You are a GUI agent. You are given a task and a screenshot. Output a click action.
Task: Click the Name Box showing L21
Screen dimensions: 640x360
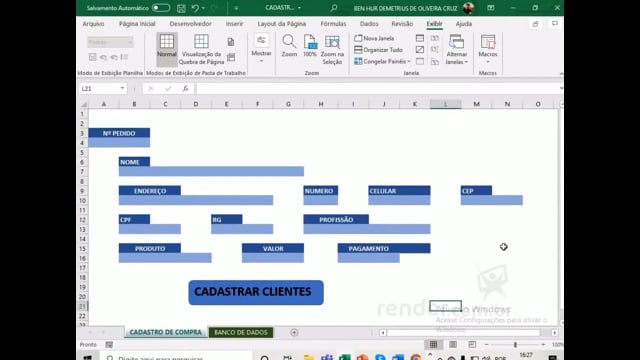(x=99, y=89)
